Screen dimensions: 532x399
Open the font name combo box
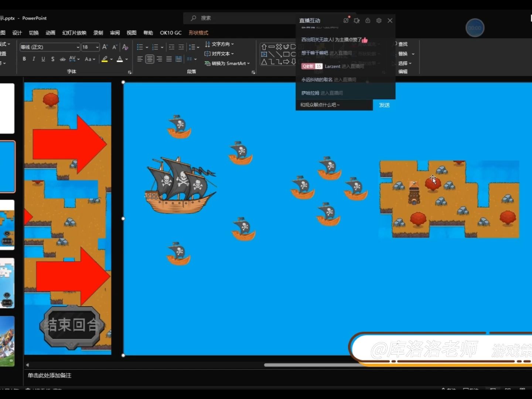(x=50, y=47)
